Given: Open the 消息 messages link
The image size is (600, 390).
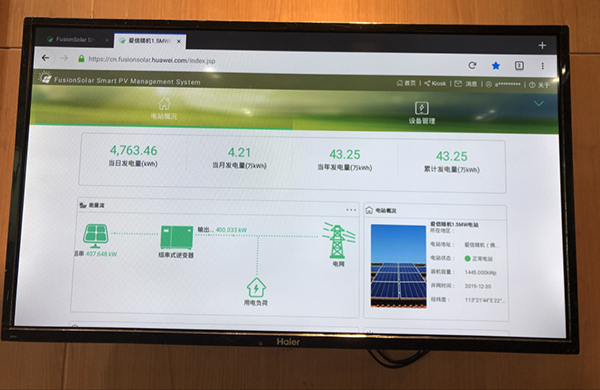Looking at the screenshot, I should click(465, 84).
